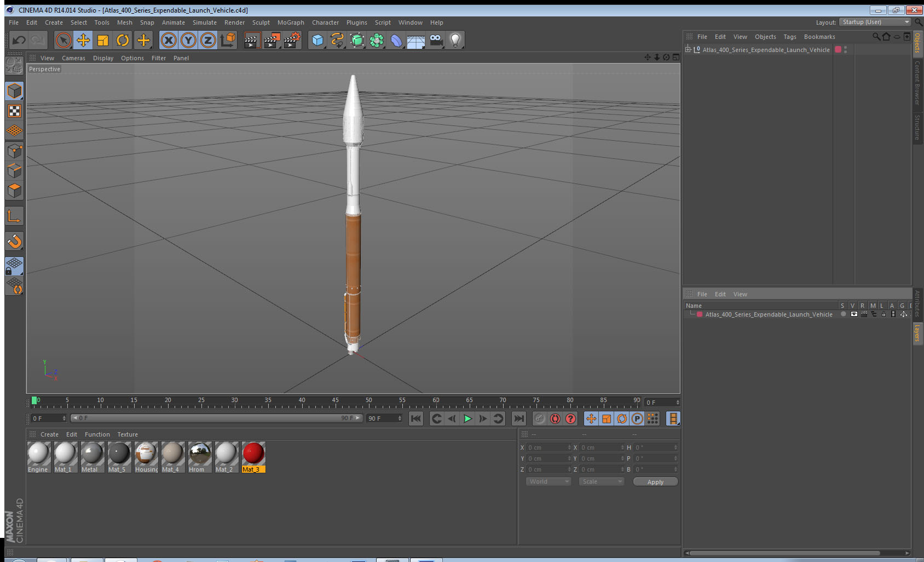The image size is (924, 562).
Task: Toggle the Y axis lock
Action: (x=188, y=40)
